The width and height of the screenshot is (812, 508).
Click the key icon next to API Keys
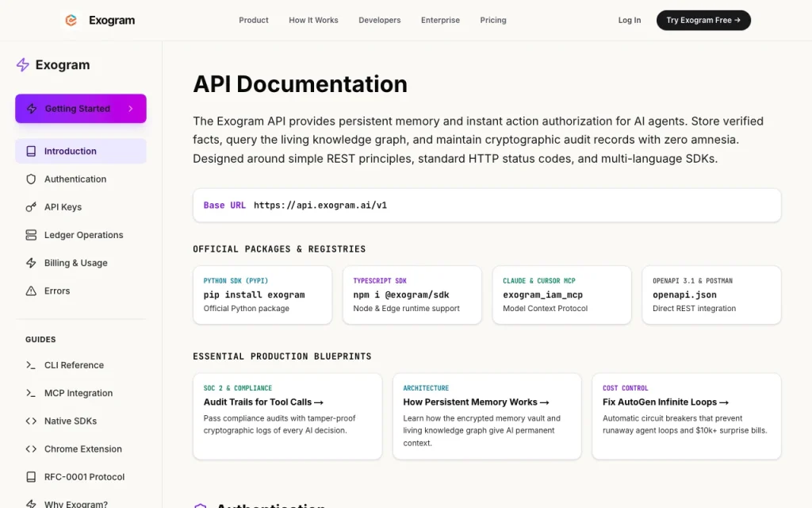(x=31, y=207)
